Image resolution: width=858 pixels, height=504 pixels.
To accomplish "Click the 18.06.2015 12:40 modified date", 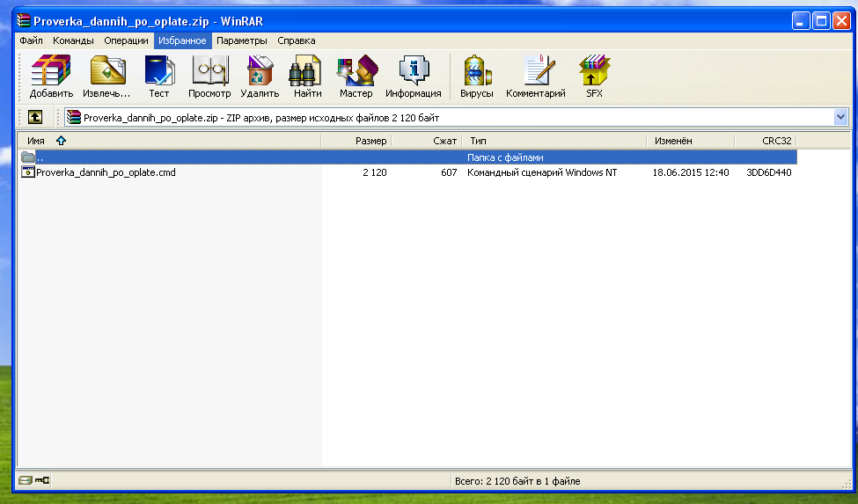I will coord(691,172).
